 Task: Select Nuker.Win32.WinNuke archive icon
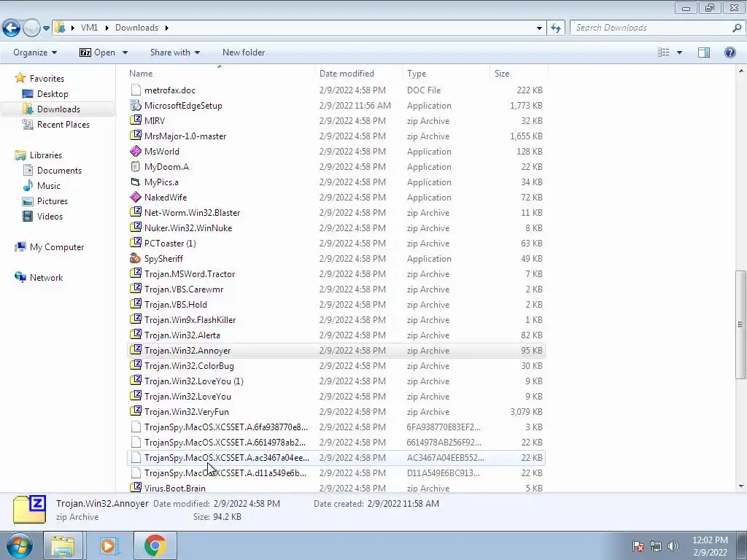[136, 227]
